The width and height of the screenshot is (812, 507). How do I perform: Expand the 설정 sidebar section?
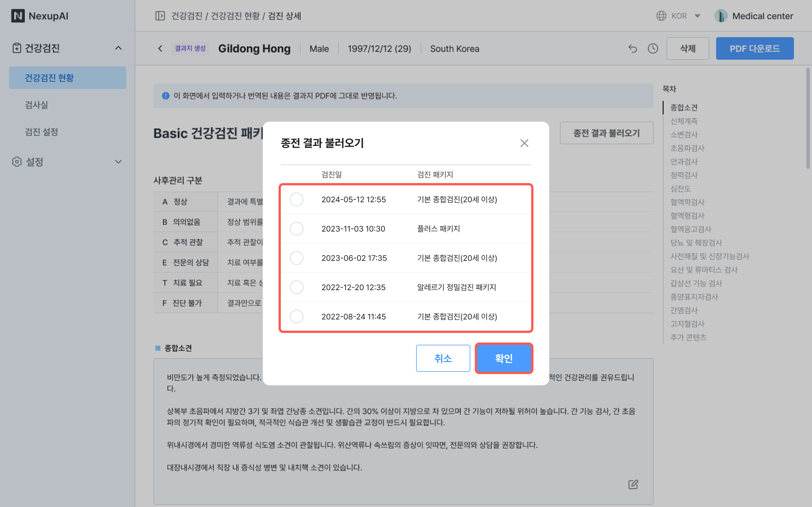coord(118,162)
